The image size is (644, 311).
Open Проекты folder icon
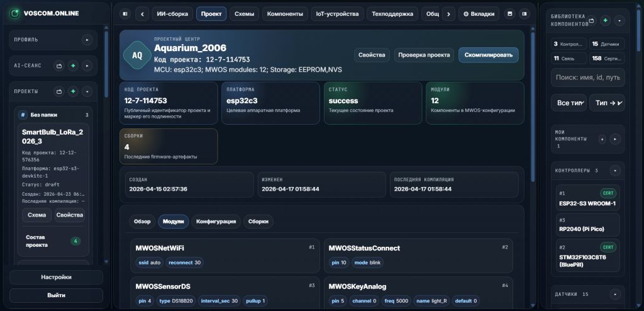coord(59,91)
